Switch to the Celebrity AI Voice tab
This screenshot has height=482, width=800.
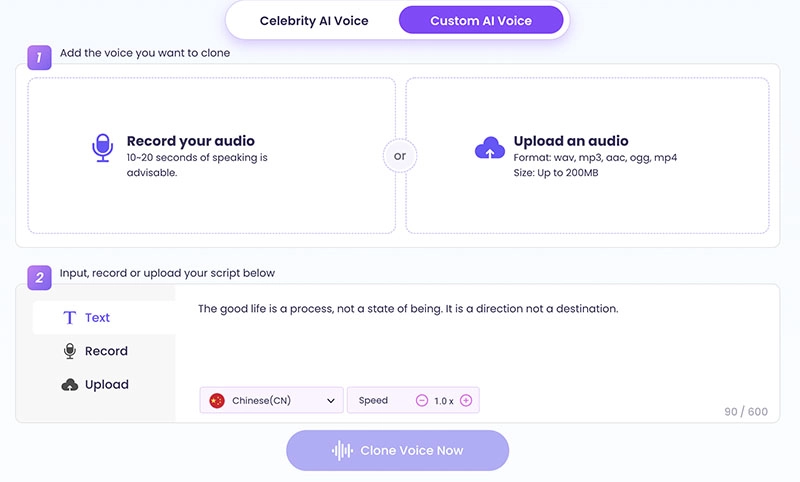[x=314, y=20]
